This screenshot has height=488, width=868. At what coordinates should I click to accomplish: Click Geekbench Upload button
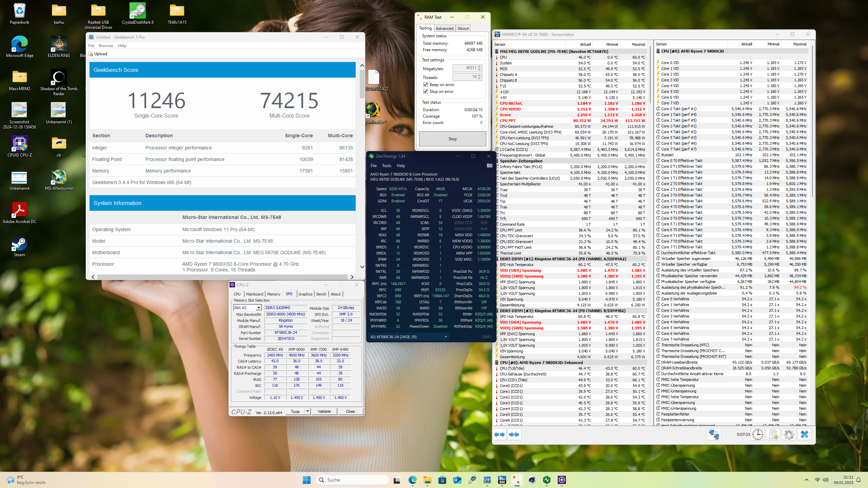point(98,54)
